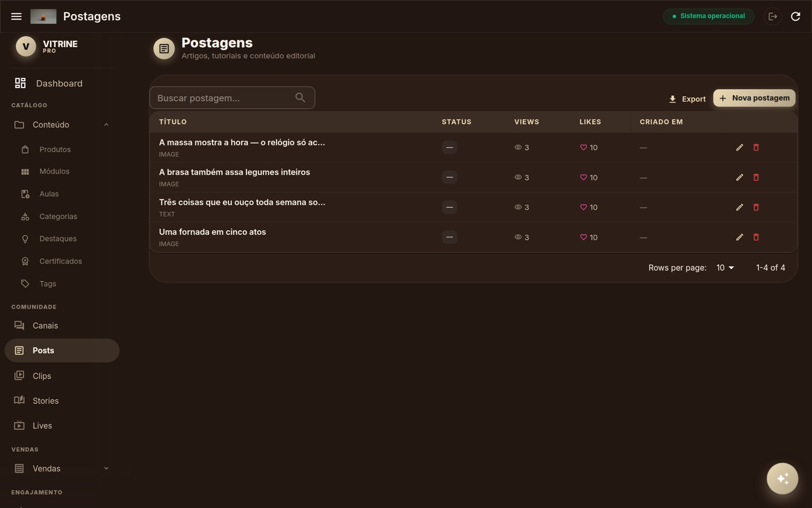
Task: Click post title 'Uma fornada em cinco atos'
Action: 212,232
